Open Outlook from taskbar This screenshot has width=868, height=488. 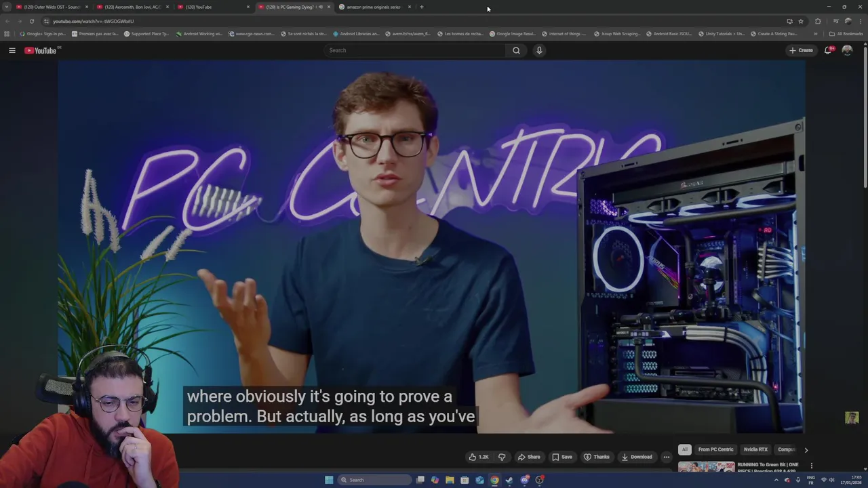coord(479,480)
